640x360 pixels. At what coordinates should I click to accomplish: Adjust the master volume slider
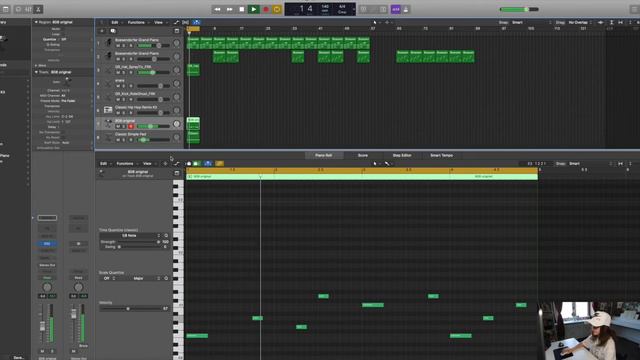(519, 9)
